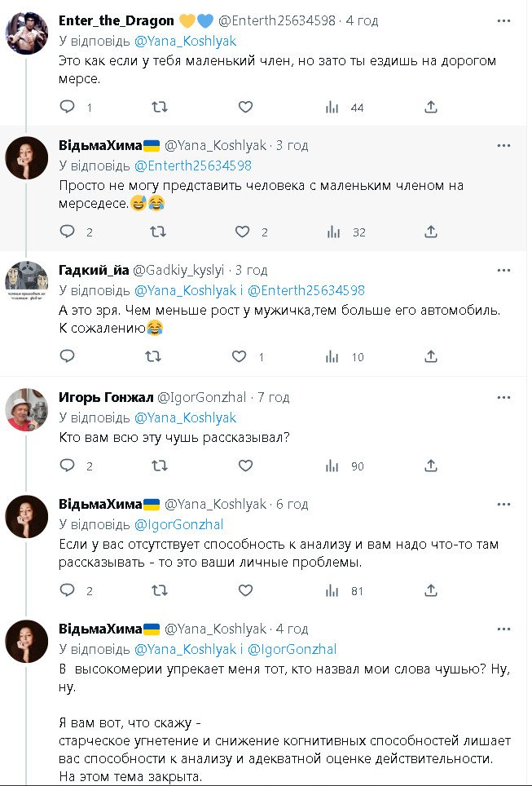The image size is (532, 786).
Task: Share Enter_the_Dragon's tweet
Action: 432,107
